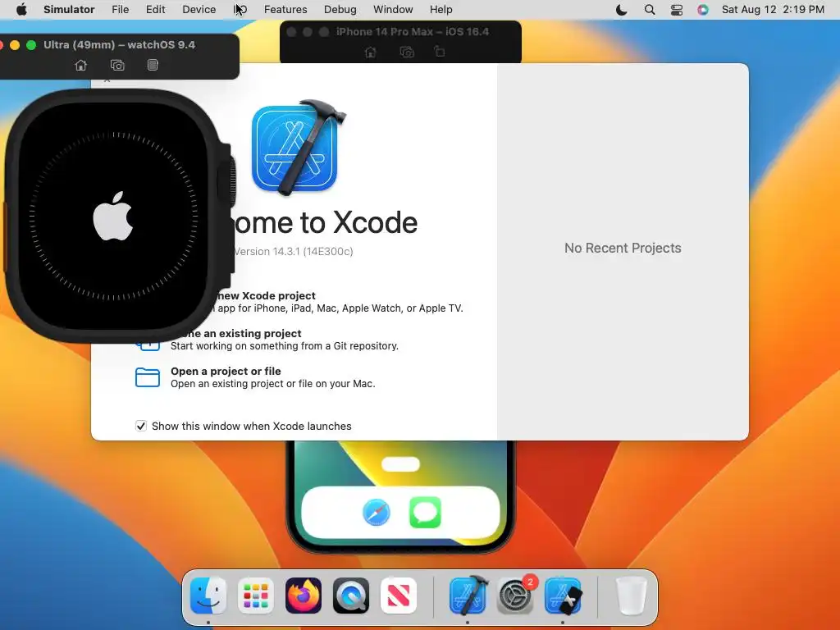The width and height of the screenshot is (840, 630).
Task: Open Control Center in menu bar
Action: (x=677, y=10)
